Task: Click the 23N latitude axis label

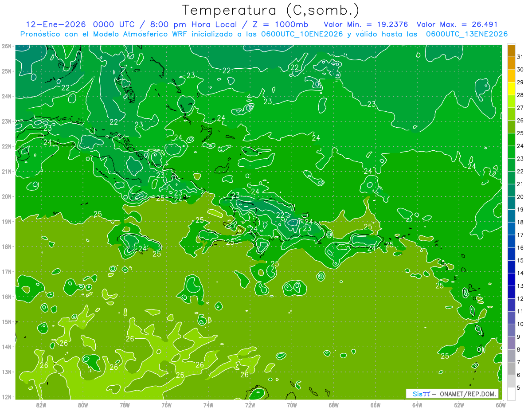Action: (x=6, y=121)
